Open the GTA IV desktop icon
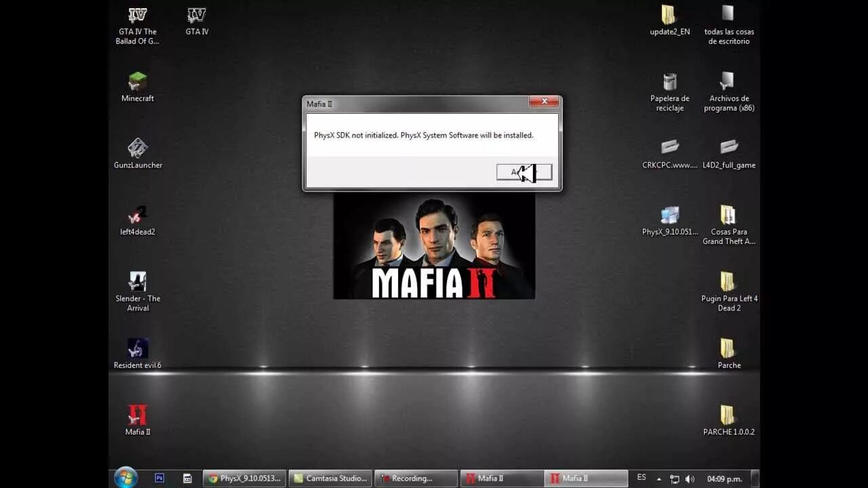The height and width of the screenshot is (488, 868). (197, 22)
